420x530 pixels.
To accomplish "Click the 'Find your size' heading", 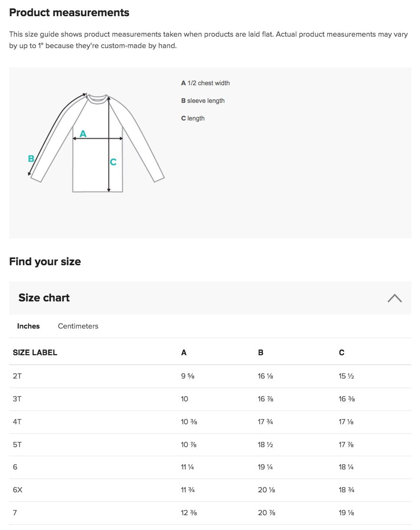I will 45,261.
